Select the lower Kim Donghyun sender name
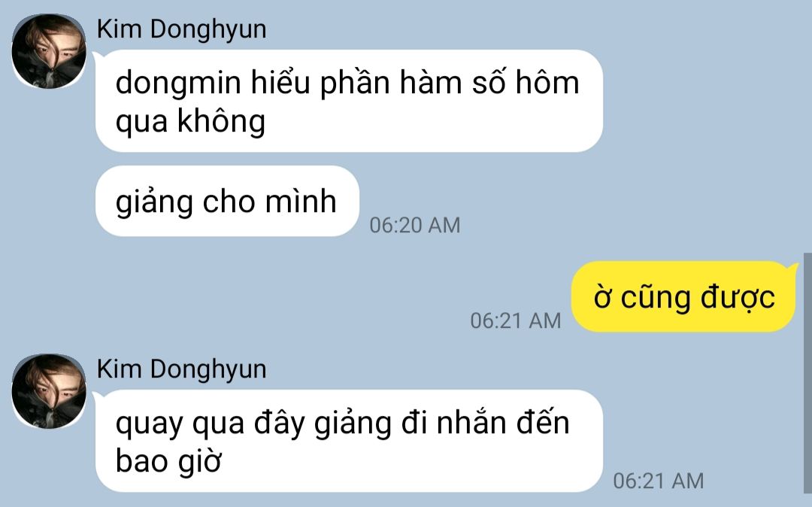This screenshot has width=812, height=507. click(181, 369)
